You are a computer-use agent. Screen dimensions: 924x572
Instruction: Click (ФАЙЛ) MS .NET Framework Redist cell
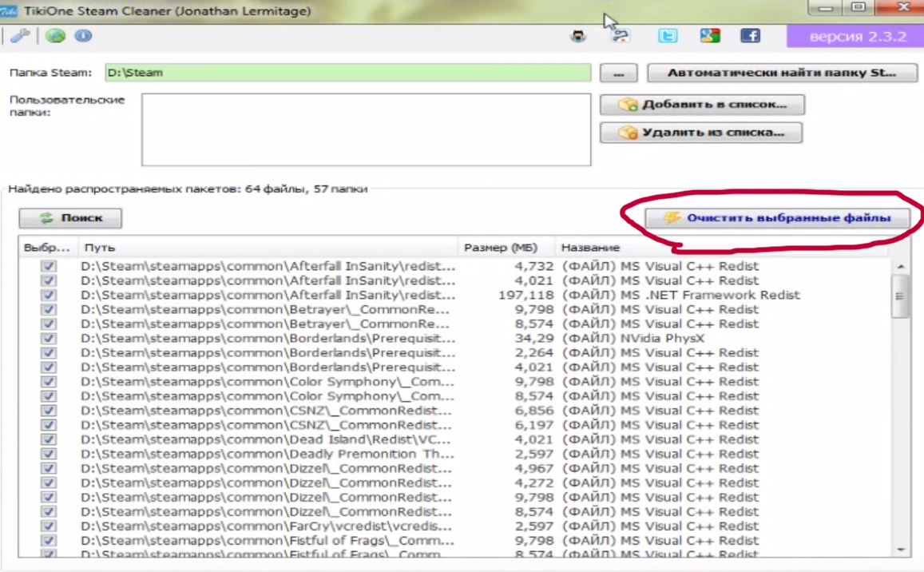[680, 295]
